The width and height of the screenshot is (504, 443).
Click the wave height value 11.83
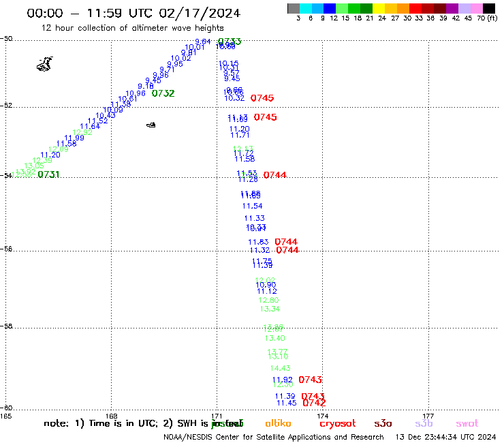(x=258, y=242)
